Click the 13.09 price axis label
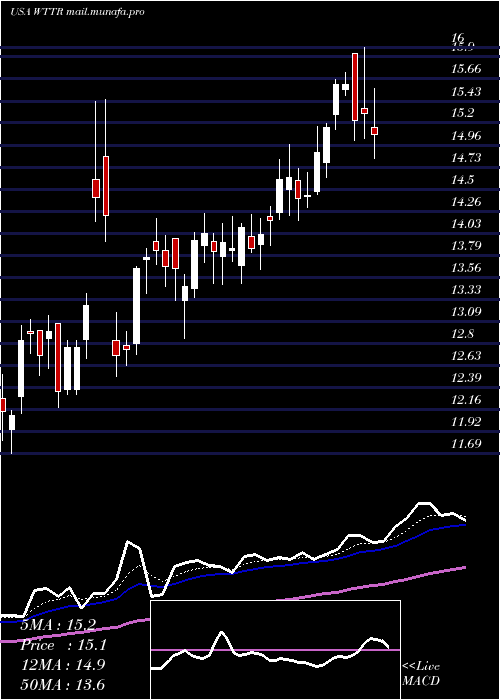The width and height of the screenshot is (500, 700). point(467,311)
